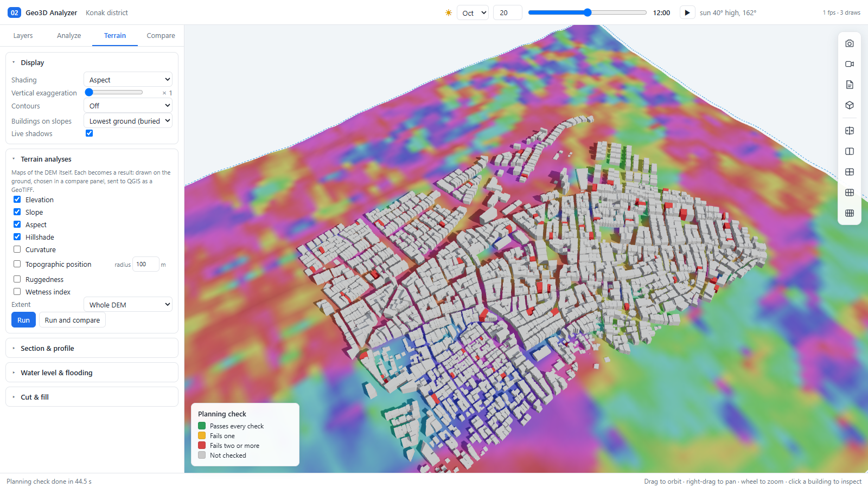Click the sun icon in top bar
This screenshot has width=868, height=488.
(449, 12)
